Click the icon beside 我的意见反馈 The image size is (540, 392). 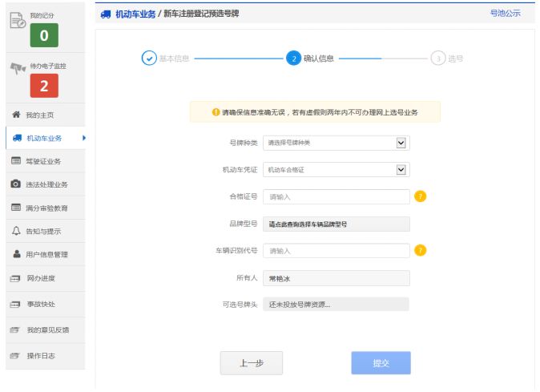click(x=14, y=330)
